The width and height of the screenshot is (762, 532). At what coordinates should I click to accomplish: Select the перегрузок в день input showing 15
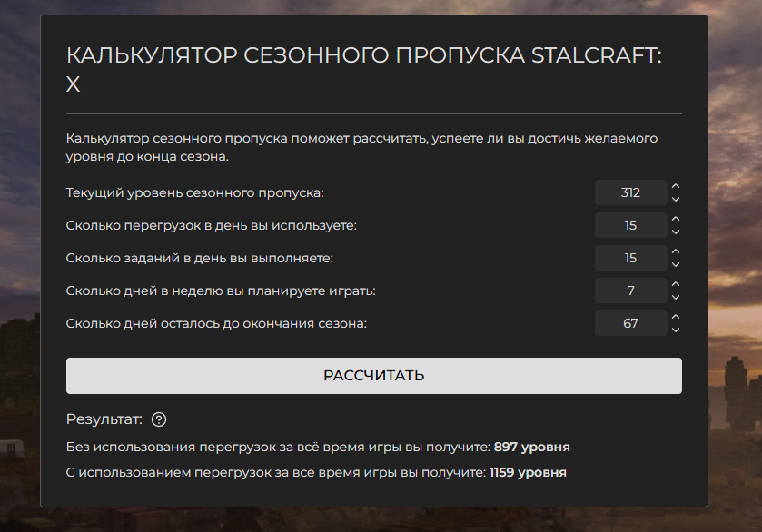pos(630,225)
